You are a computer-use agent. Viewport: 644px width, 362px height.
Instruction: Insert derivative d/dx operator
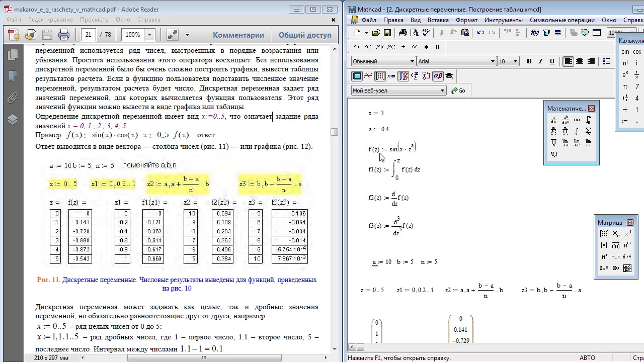click(x=554, y=120)
